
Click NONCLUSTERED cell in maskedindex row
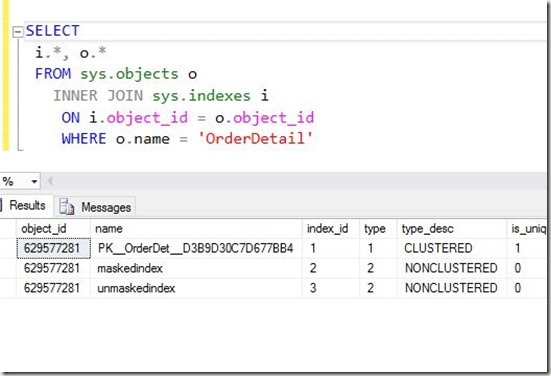(x=452, y=269)
